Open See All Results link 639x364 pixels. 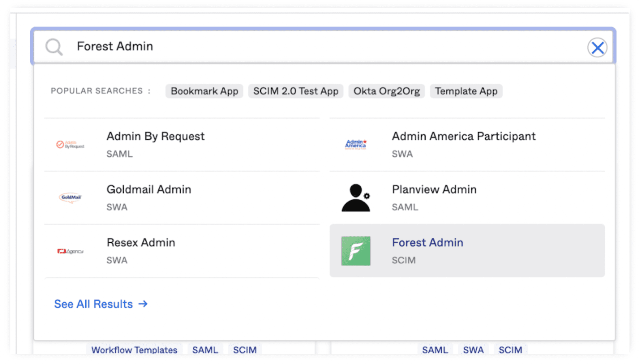tap(93, 304)
